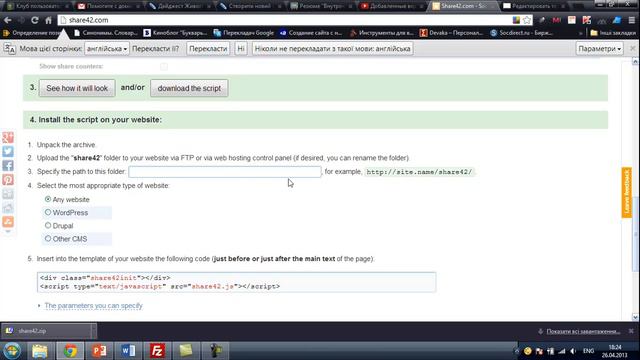
Task: Switch to the Клуб пользоват... tab
Action: (38, 6)
